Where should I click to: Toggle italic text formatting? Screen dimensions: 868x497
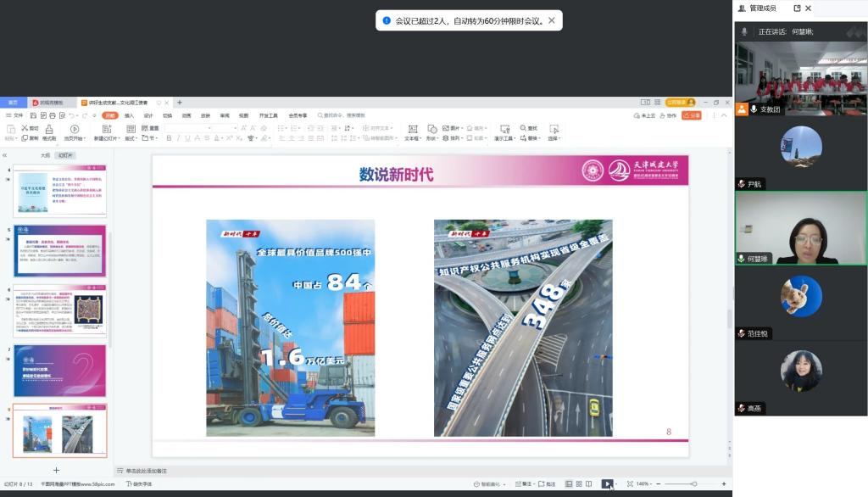[179, 138]
